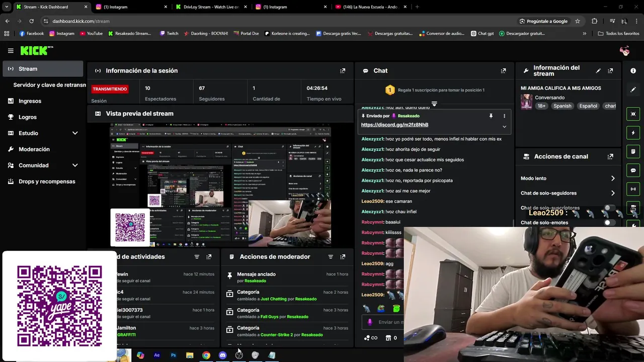Click the lightning bolt icon in right rail
644x362 pixels.
(x=633, y=133)
